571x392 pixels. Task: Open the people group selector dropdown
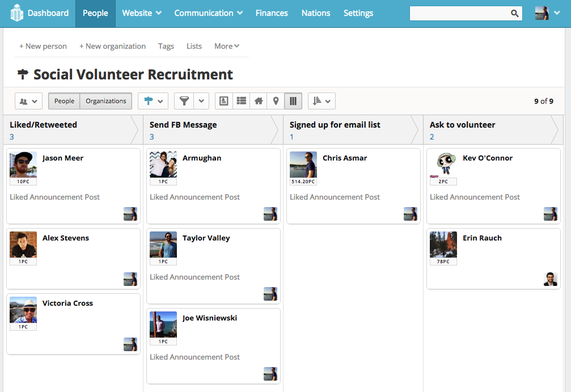point(28,101)
